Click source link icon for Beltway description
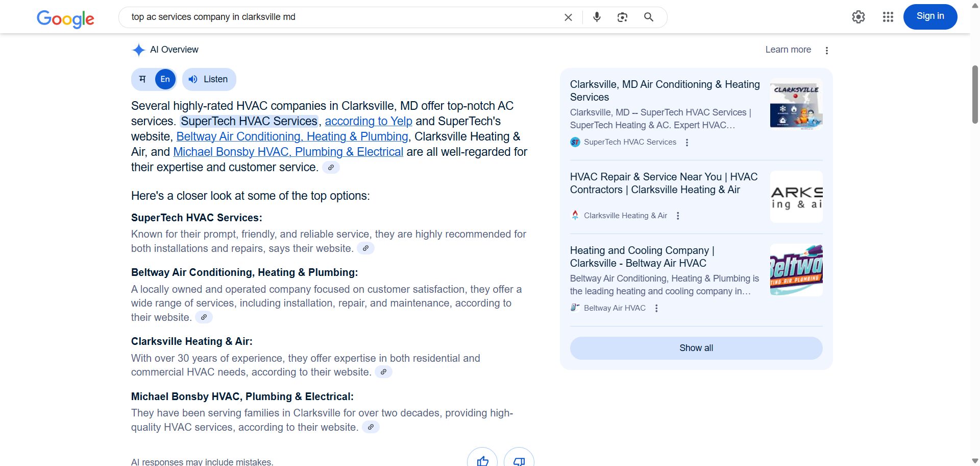Image resolution: width=980 pixels, height=466 pixels. 204,317
